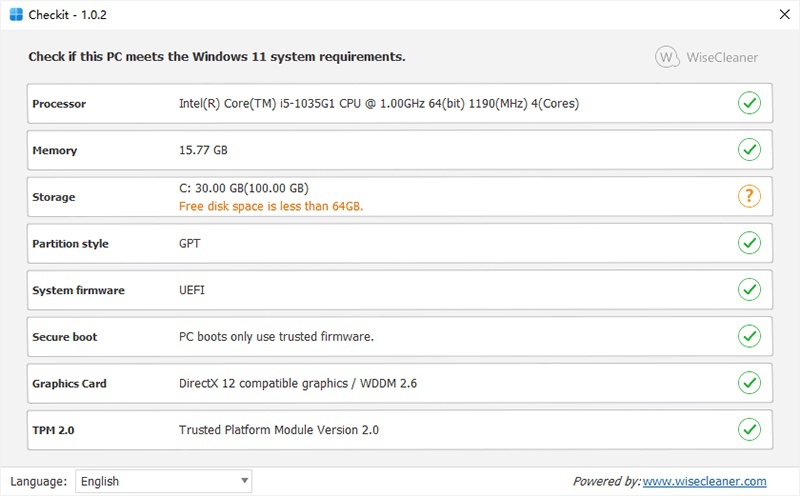Open the Language dropdown menu
Screen dimensions: 800x496
(164, 481)
